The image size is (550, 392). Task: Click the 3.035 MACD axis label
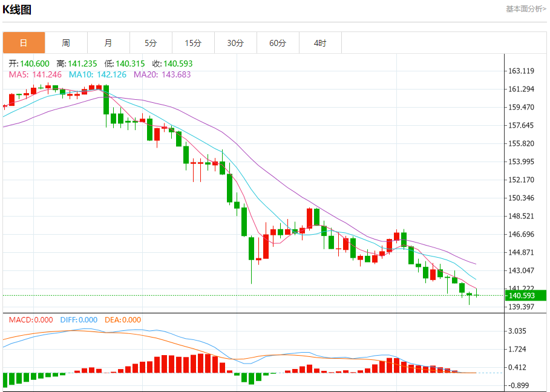[x=517, y=331]
